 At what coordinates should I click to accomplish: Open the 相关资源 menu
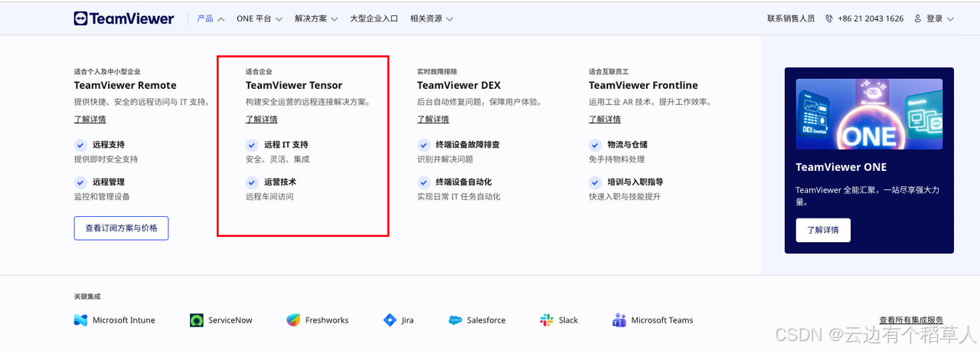pyautogui.click(x=431, y=18)
